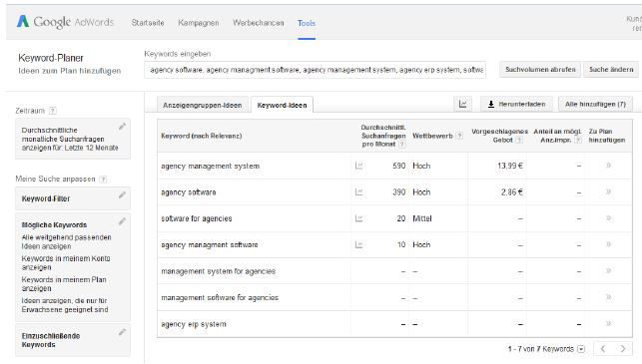
Task: Select keyword text 'agency managment software'
Action: (210, 245)
